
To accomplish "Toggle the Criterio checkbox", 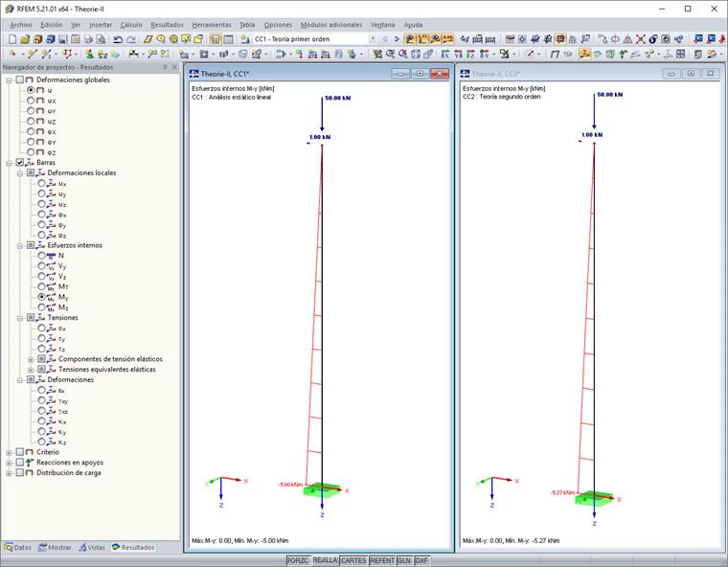I will coord(19,452).
